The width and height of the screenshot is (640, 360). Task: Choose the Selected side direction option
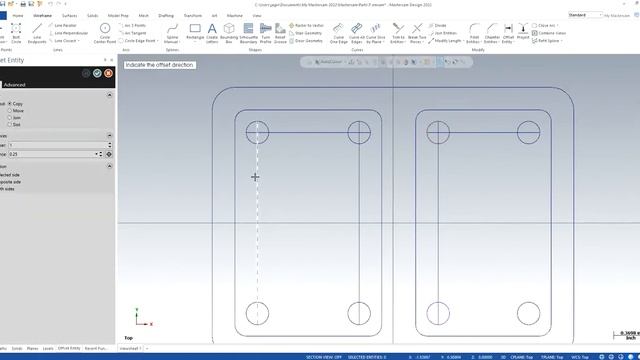point(10,175)
